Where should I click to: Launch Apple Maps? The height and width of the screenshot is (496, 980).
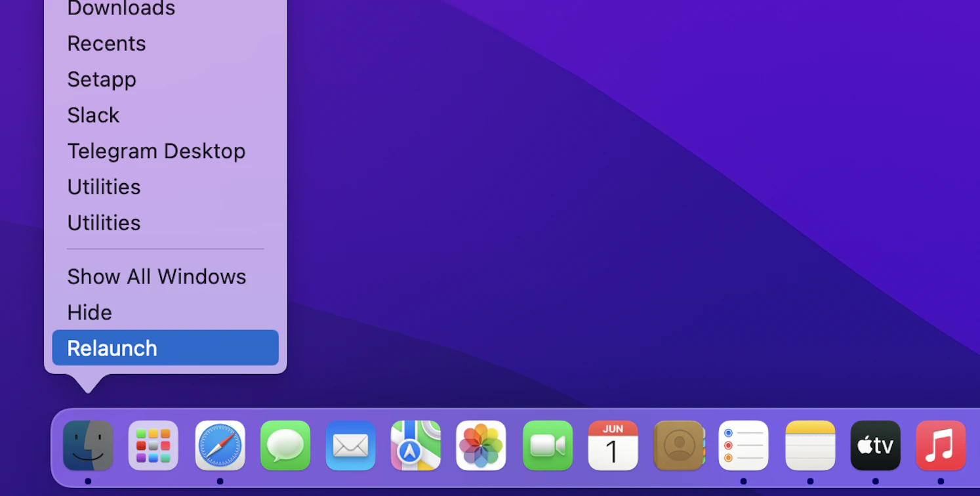click(416, 446)
